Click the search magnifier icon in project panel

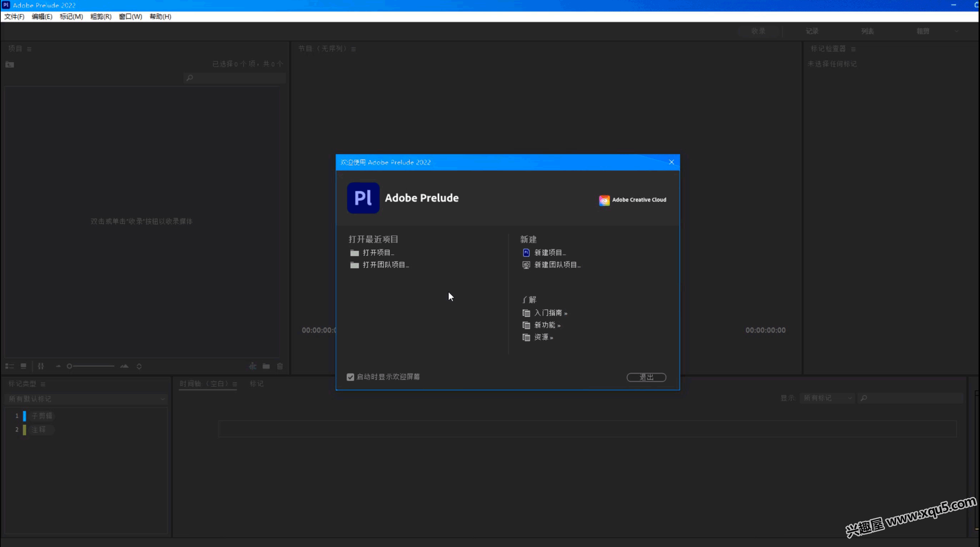point(189,78)
